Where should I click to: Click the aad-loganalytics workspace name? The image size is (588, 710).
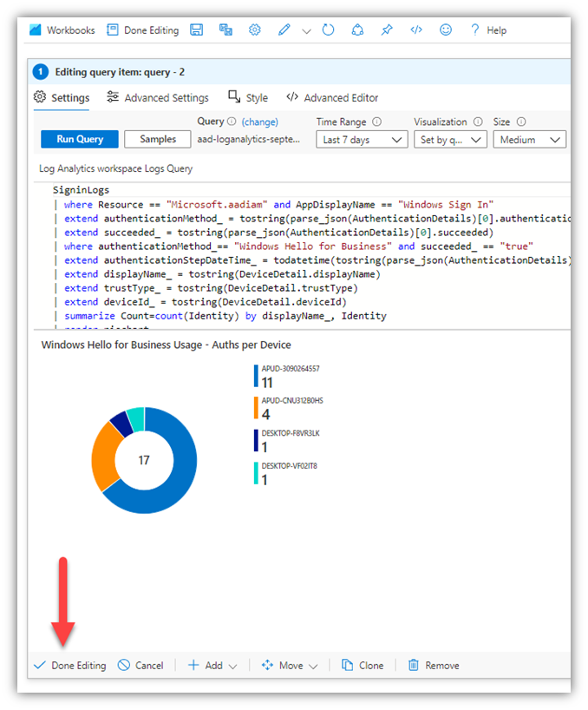click(248, 140)
